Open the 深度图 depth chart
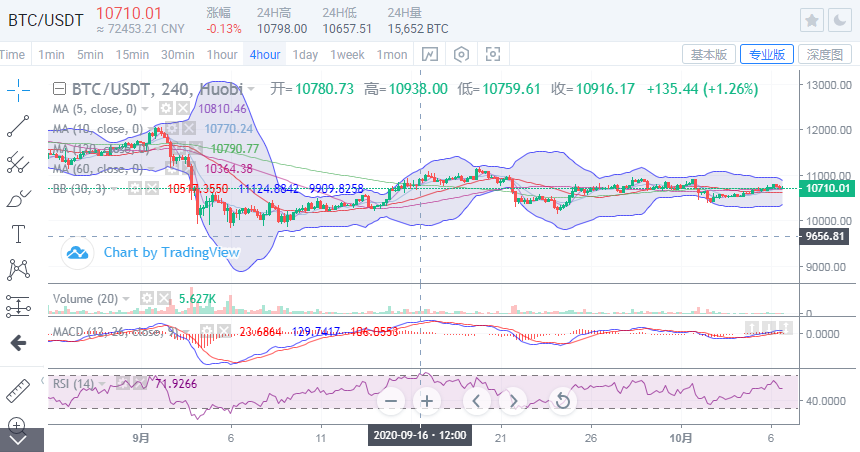The width and height of the screenshot is (860, 452). coord(825,54)
